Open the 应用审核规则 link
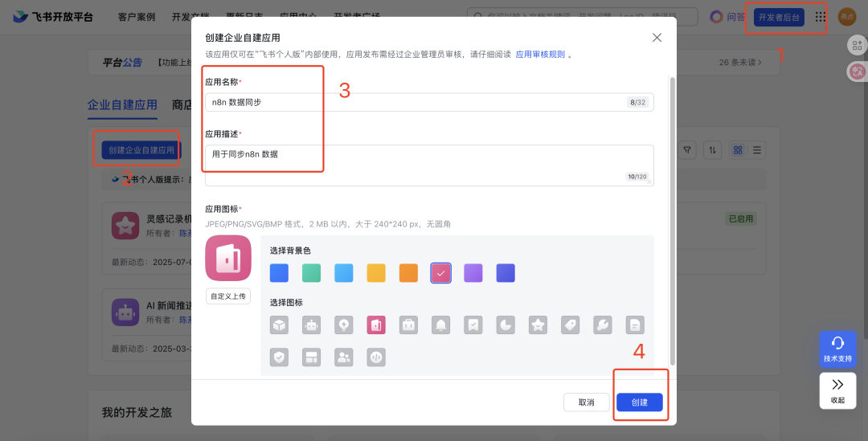This screenshot has width=868, height=441. [540, 55]
